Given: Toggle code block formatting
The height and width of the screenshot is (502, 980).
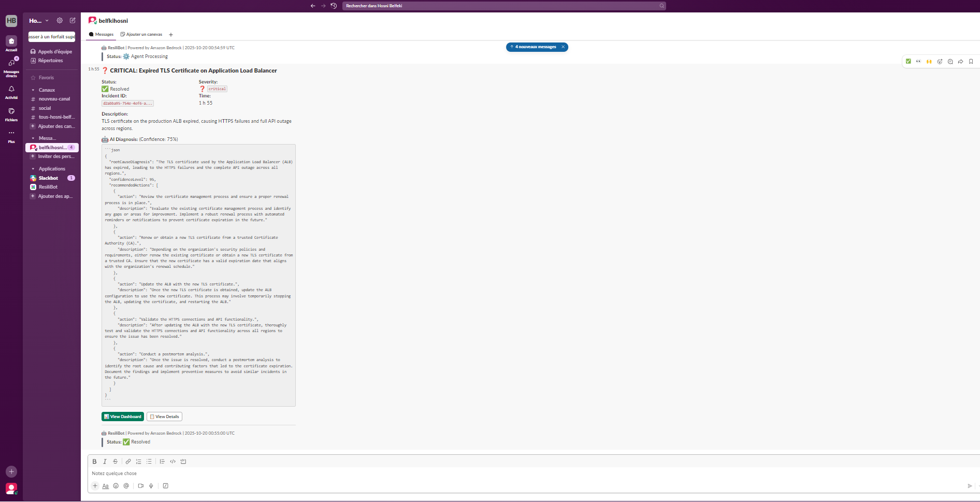Looking at the screenshot, I should click(x=183, y=462).
